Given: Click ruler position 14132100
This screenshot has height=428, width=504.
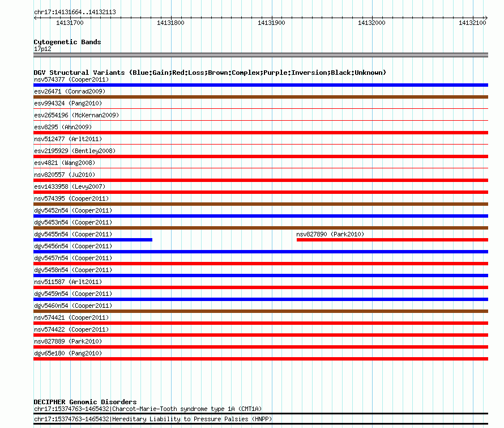Looking at the screenshot, I should [x=472, y=23].
